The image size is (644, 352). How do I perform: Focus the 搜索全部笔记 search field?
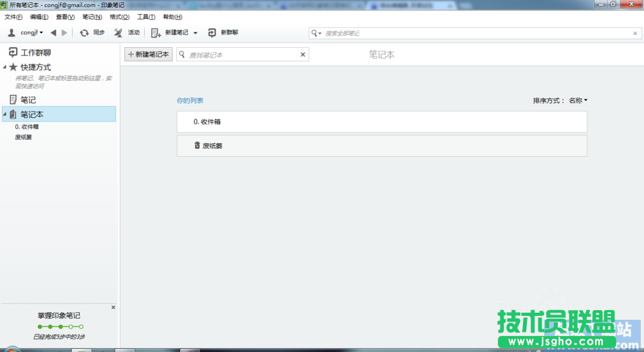(x=477, y=33)
